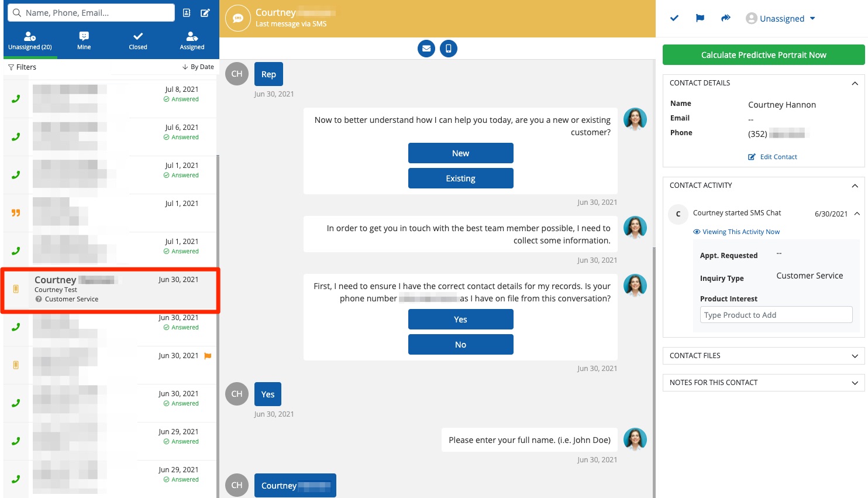Flag this conversation using flag icon
This screenshot has width=868, height=498.
700,18
